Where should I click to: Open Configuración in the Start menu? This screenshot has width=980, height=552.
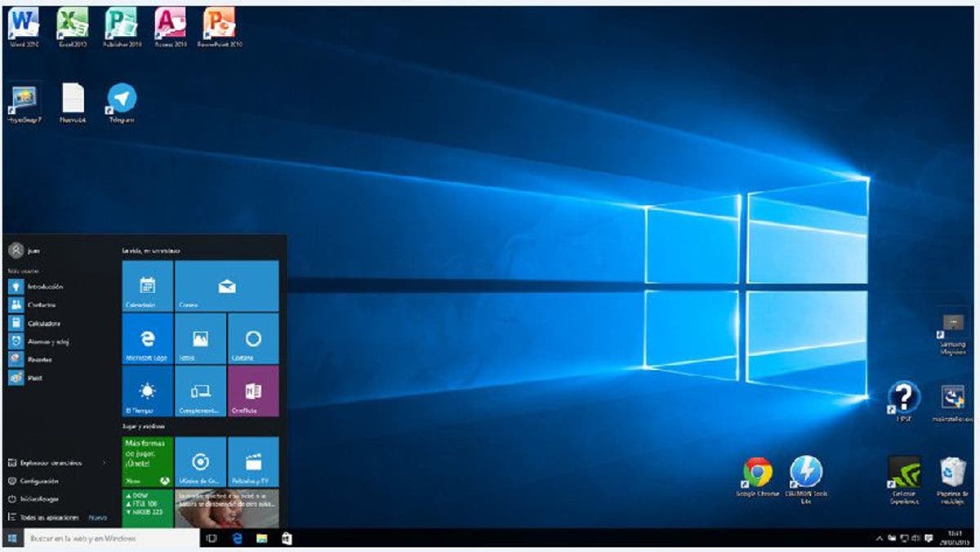(38, 481)
